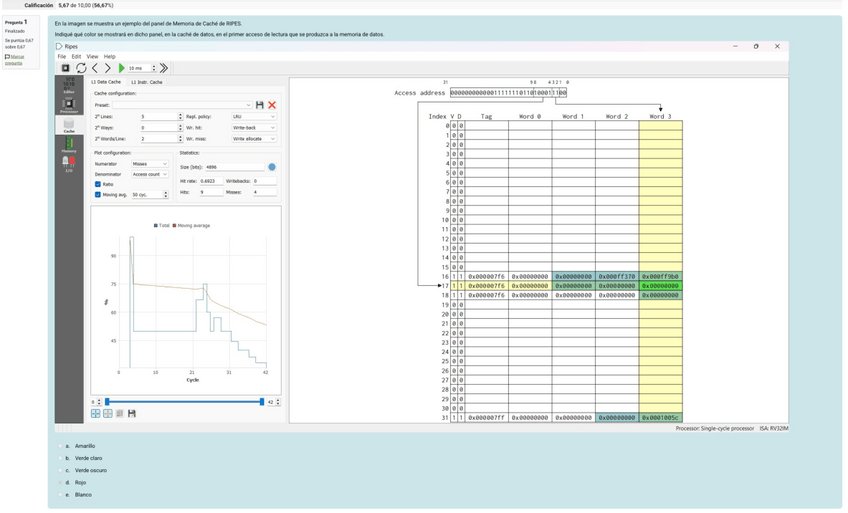The width and height of the screenshot is (848, 513).
Task: Open the View menu
Action: point(92,57)
